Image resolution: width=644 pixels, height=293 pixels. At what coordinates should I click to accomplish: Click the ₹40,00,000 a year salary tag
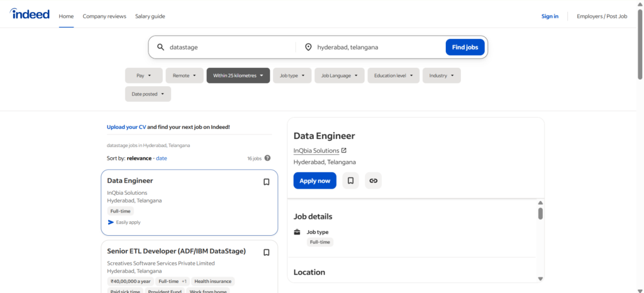tap(131, 282)
